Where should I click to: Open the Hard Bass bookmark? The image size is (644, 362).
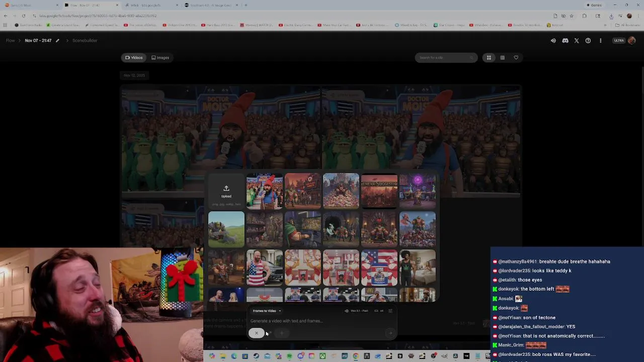point(218,25)
